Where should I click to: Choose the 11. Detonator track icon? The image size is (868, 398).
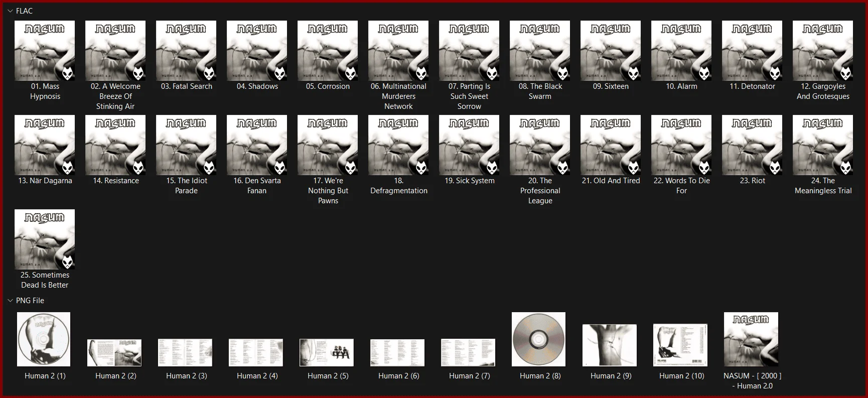[752, 51]
